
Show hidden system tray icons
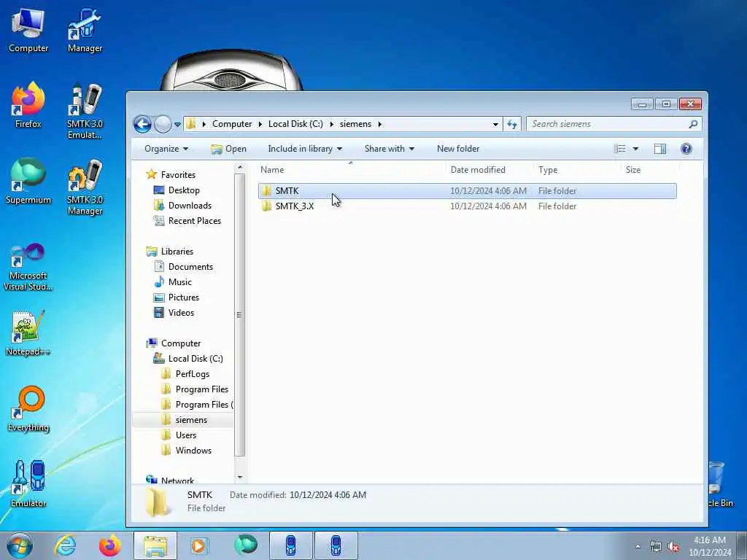click(x=638, y=547)
